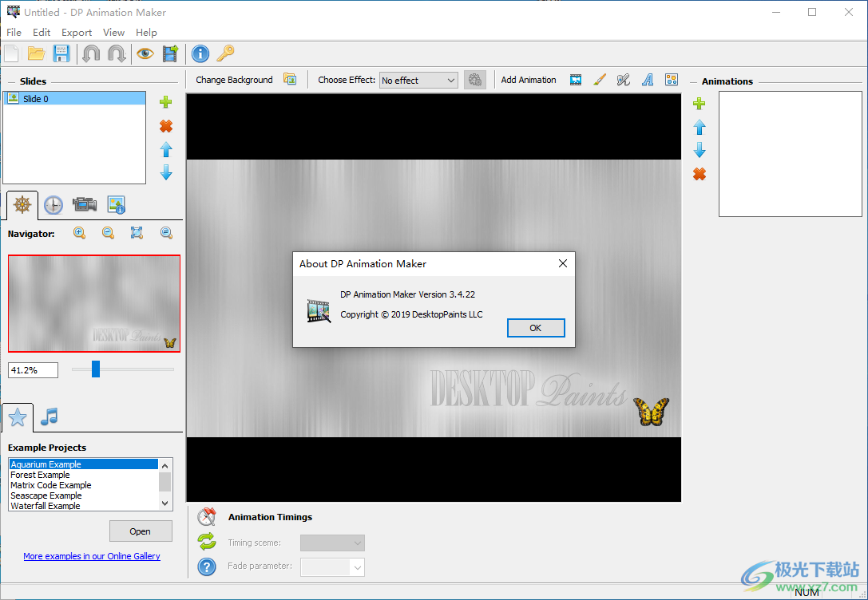The width and height of the screenshot is (868, 600).
Task: Add a text animation with the letter A icon
Action: [x=648, y=80]
